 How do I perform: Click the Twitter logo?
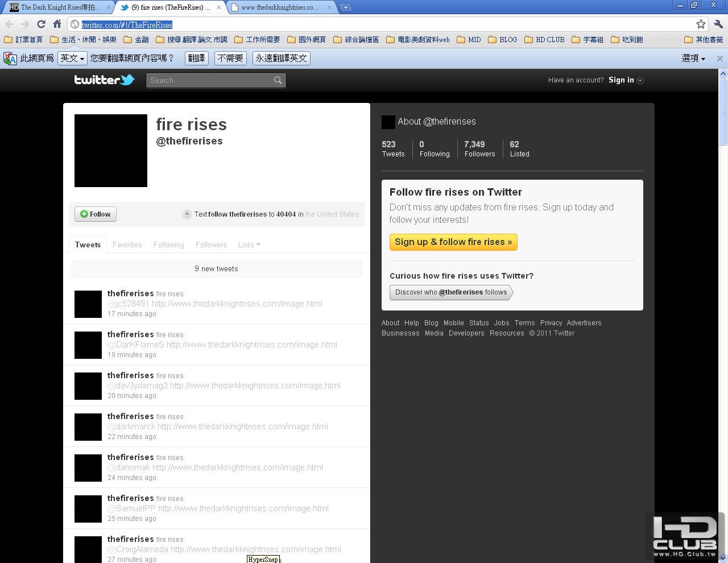click(x=104, y=80)
